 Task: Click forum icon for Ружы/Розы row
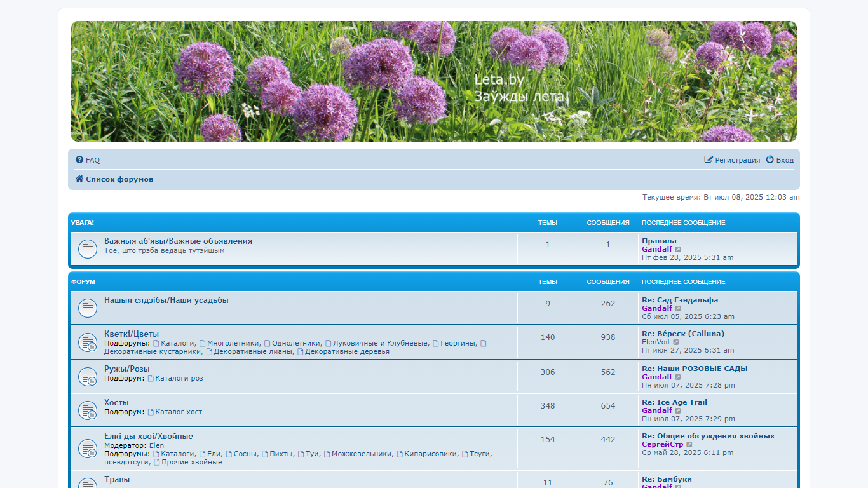88,376
